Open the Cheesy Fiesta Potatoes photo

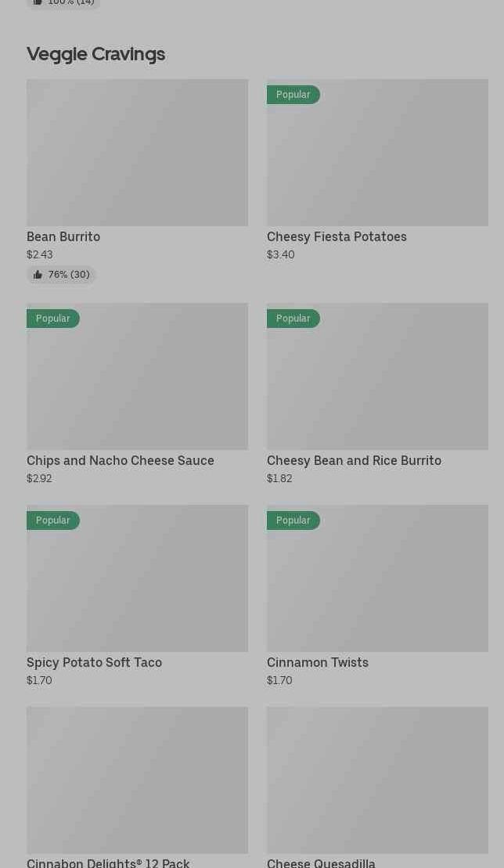pos(377,160)
